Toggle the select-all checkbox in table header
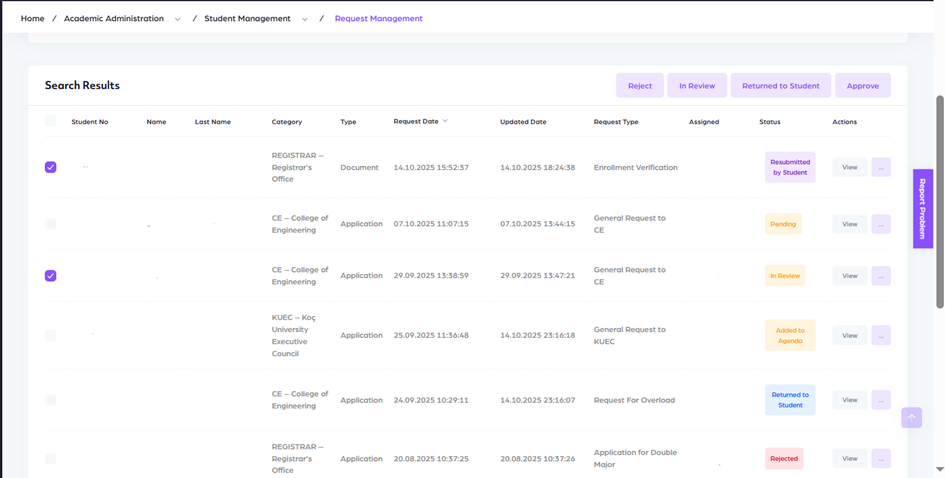The image size is (945, 478). (x=51, y=122)
